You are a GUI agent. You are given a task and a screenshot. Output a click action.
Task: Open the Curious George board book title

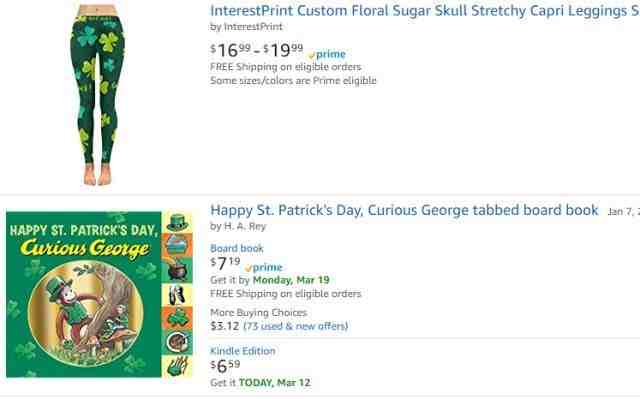pos(404,211)
